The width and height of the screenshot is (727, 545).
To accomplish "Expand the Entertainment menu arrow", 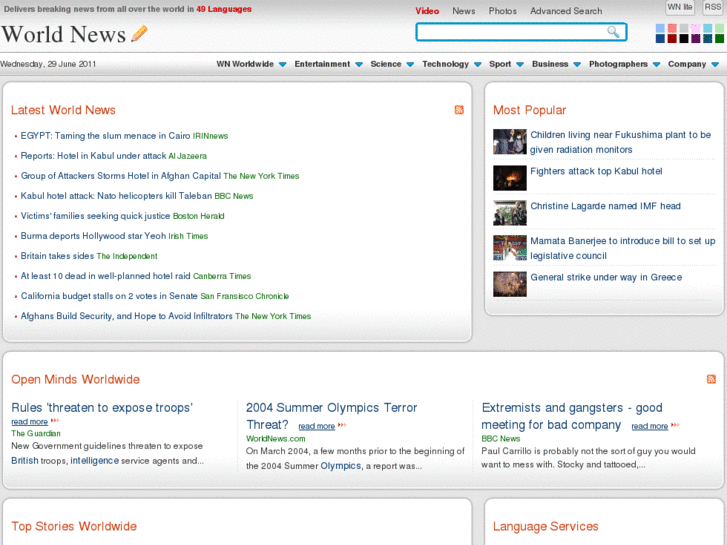I will [x=359, y=64].
